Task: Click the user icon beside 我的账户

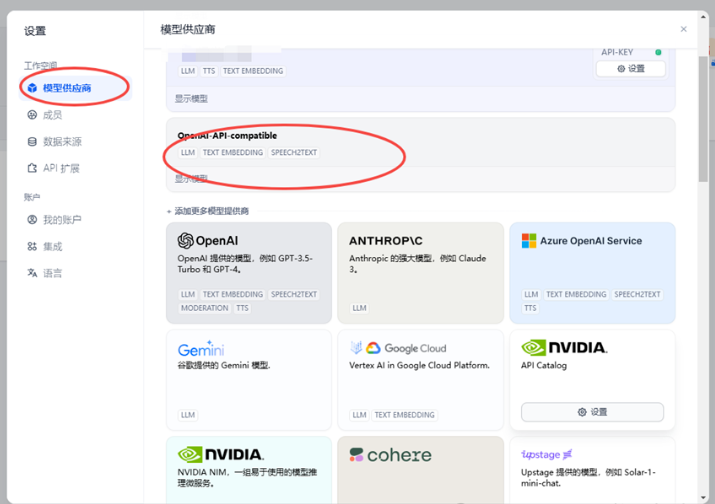Action: click(x=32, y=220)
